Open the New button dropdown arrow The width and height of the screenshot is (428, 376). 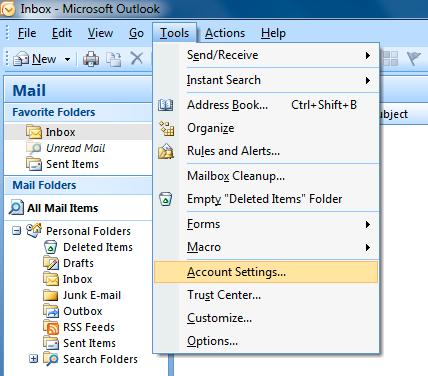pos(67,59)
